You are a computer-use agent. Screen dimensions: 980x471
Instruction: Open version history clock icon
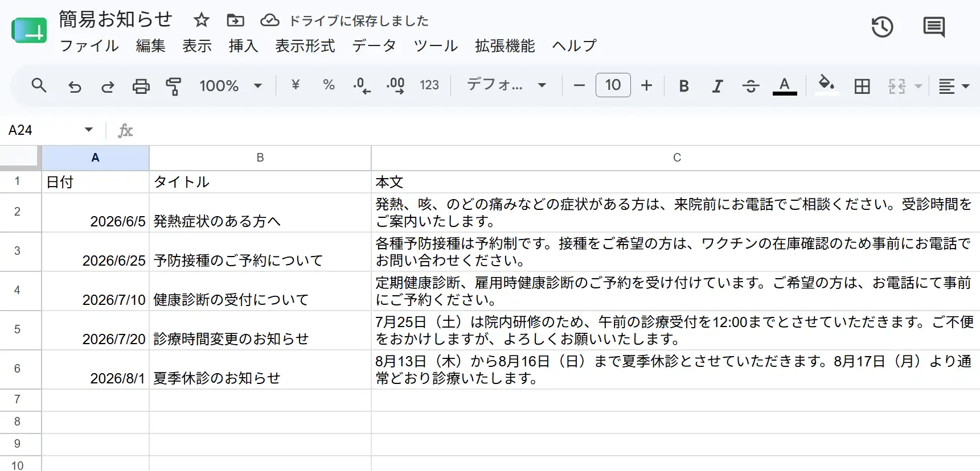tap(882, 27)
